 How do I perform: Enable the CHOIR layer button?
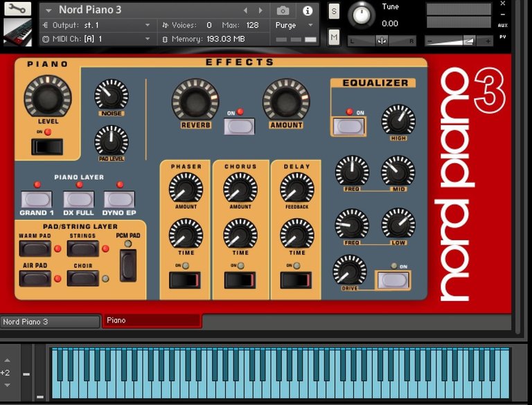pyautogui.click(x=83, y=278)
